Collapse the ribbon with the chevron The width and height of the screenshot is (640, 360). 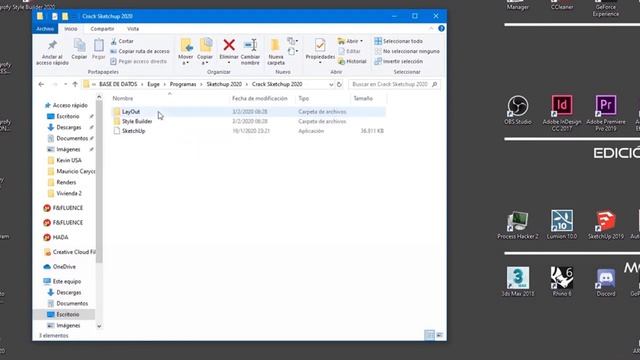click(431, 29)
